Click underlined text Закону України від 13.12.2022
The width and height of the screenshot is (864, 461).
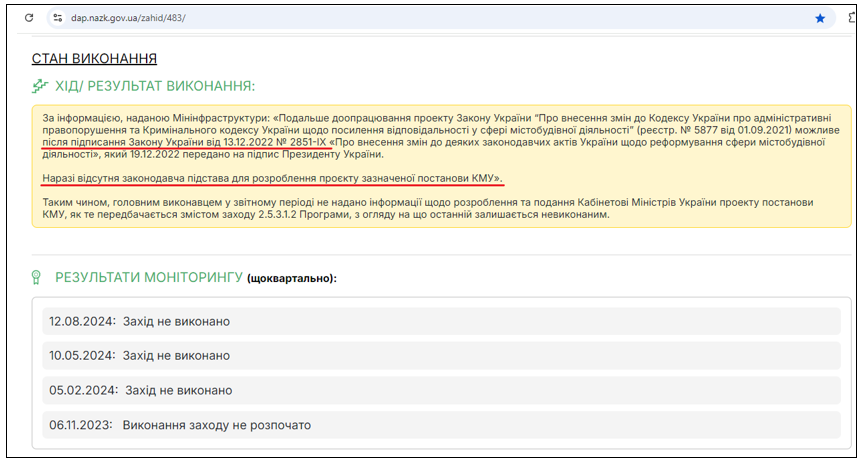[x=170, y=141]
